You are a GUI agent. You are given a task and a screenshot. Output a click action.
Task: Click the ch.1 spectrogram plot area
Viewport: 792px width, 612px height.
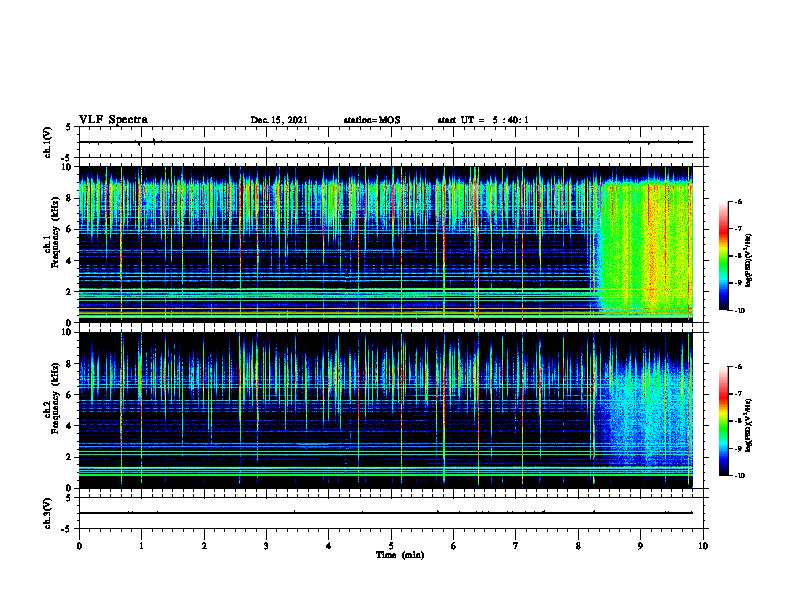(x=386, y=244)
